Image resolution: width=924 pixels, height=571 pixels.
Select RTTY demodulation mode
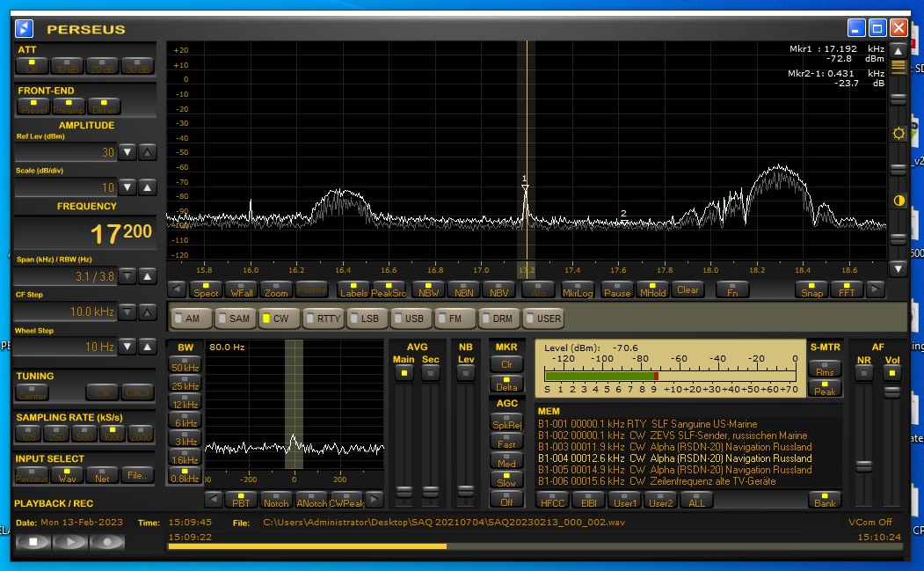click(x=323, y=318)
